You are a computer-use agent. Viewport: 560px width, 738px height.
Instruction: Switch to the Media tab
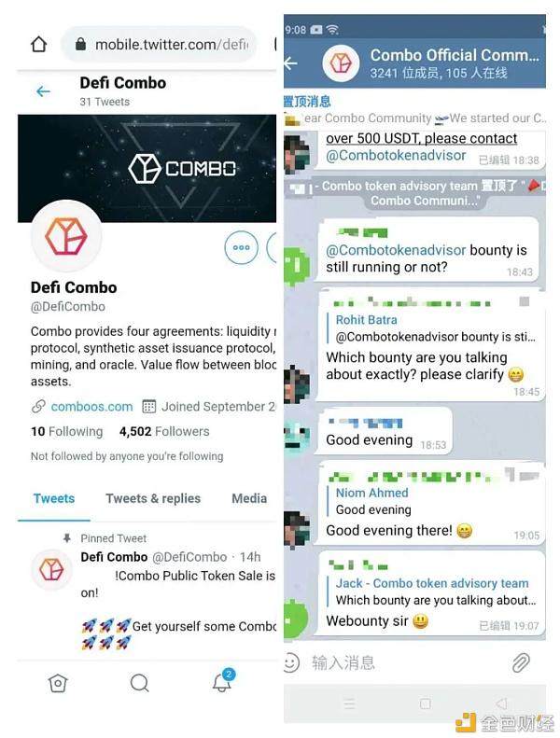(x=249, y=498)
